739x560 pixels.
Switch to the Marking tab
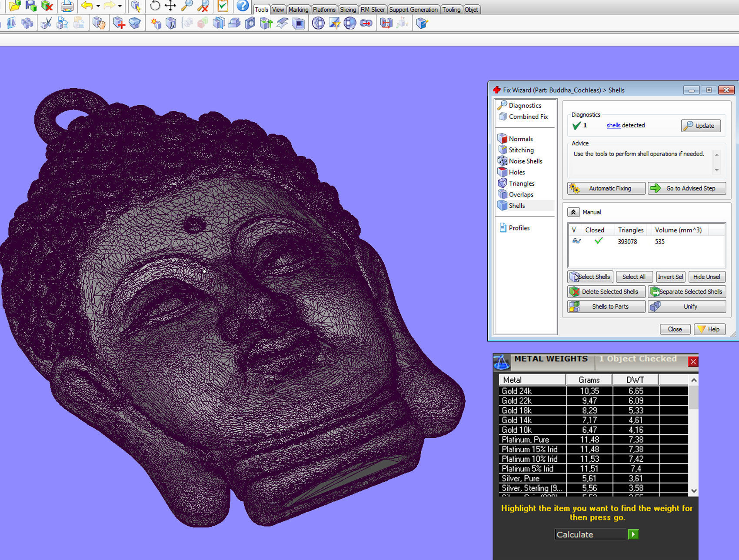pyautogui.click(x=298, y=10)
